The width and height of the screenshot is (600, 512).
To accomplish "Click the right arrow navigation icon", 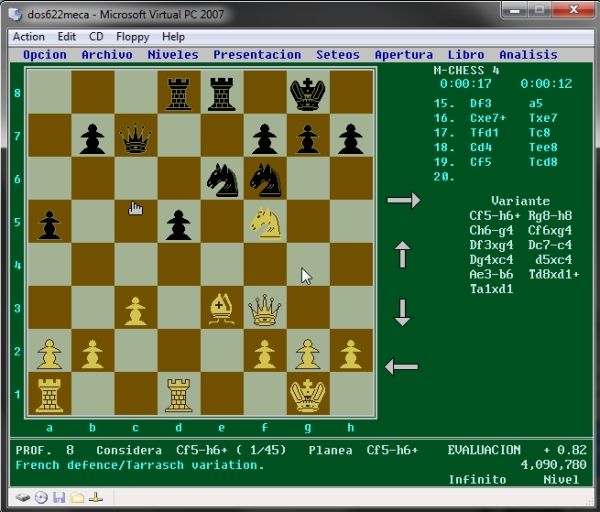I will tap(403, 200).
